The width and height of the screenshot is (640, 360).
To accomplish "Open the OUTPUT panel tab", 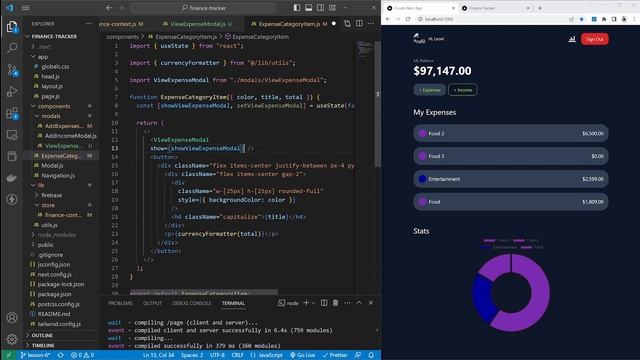I will [x=153, y=303].
